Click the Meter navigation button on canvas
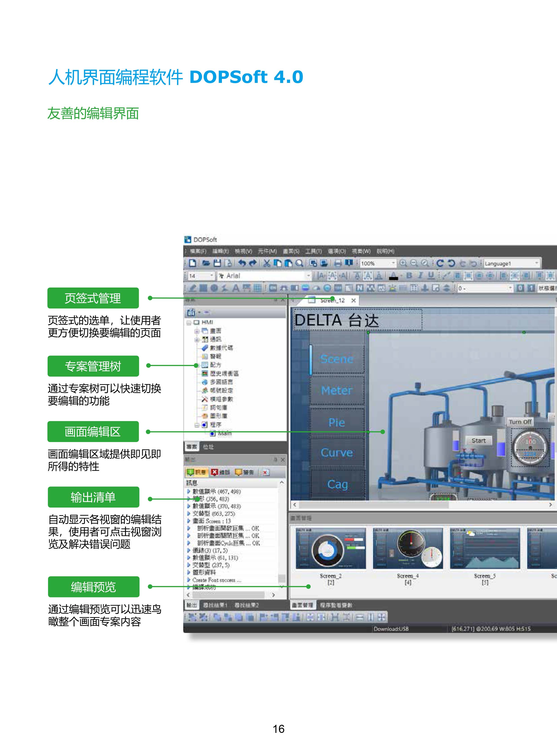The height and width of the screenshot is (756, 557). pyautogui.click(x=336, y=391)
